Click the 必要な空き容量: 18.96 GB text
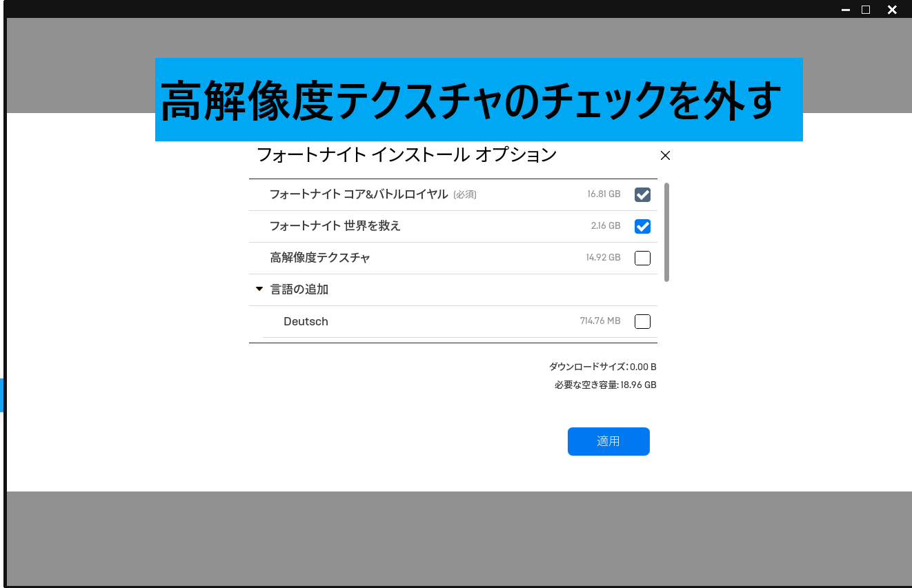The width and height of the screenshot is (912, 588). 605,385
